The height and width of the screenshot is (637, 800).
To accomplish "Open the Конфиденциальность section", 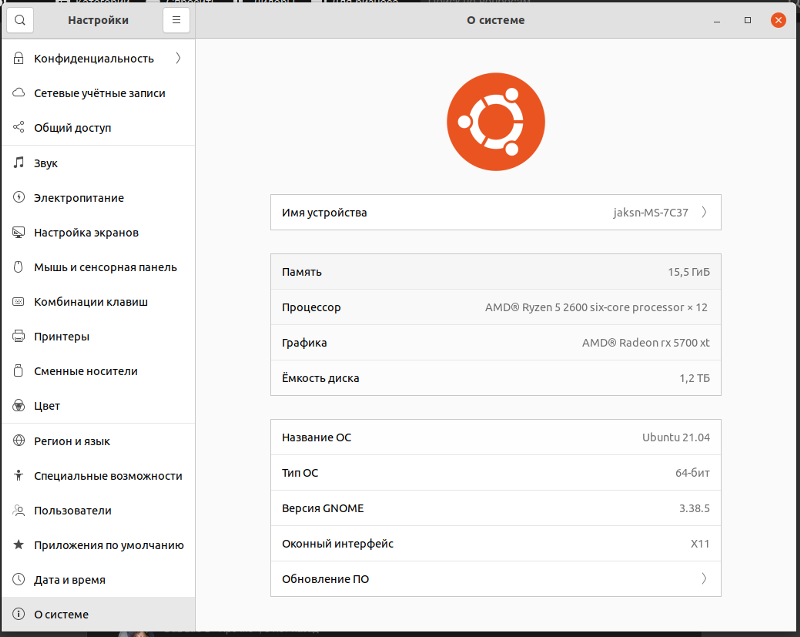I will click(98, 58).
